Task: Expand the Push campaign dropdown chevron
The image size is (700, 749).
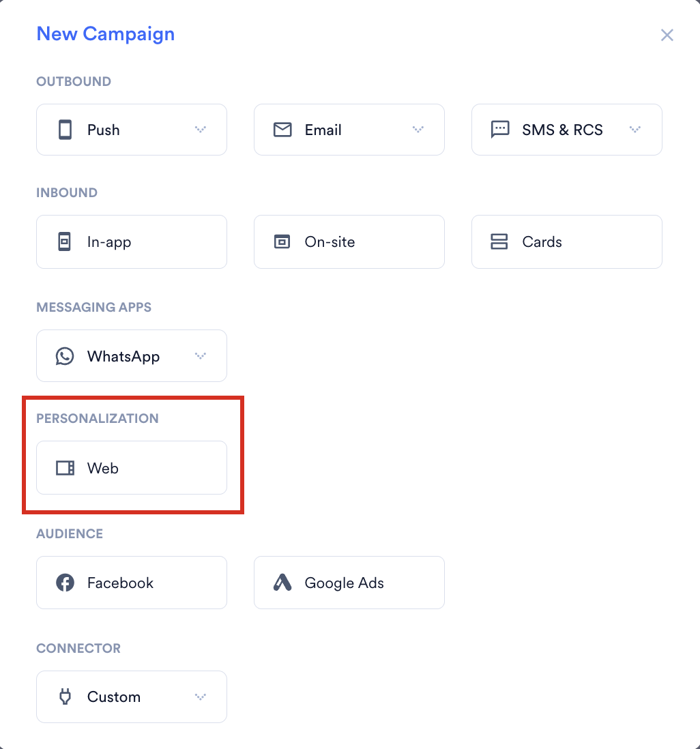Action: click(x=201, y=130)
